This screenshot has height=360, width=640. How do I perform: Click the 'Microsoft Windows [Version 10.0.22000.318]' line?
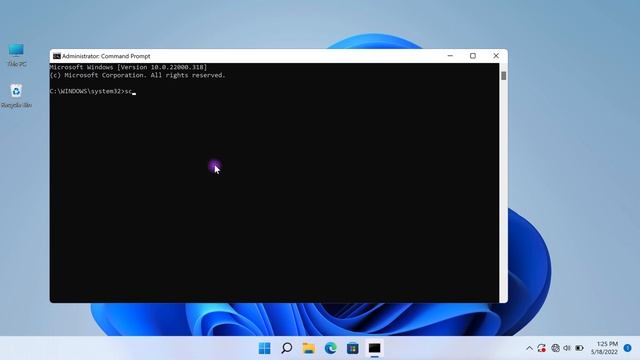(x=129, y=67)
